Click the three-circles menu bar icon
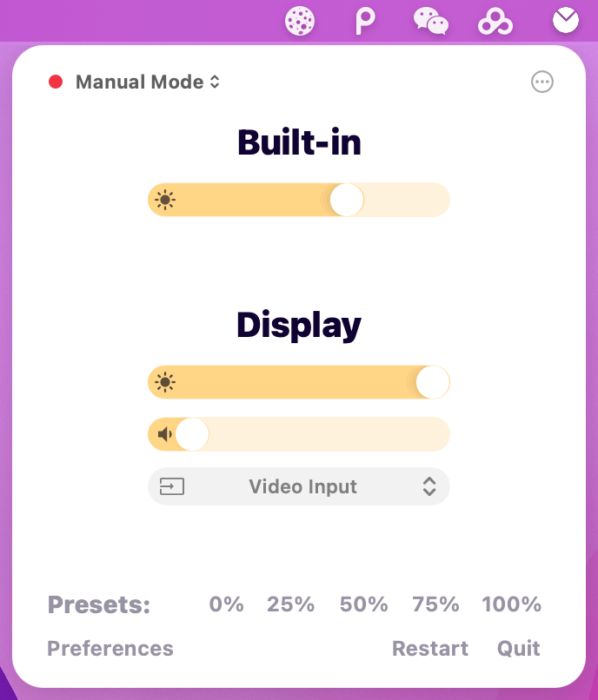The height and width of the screenshot is (700, 598). (x=495, y=21)
